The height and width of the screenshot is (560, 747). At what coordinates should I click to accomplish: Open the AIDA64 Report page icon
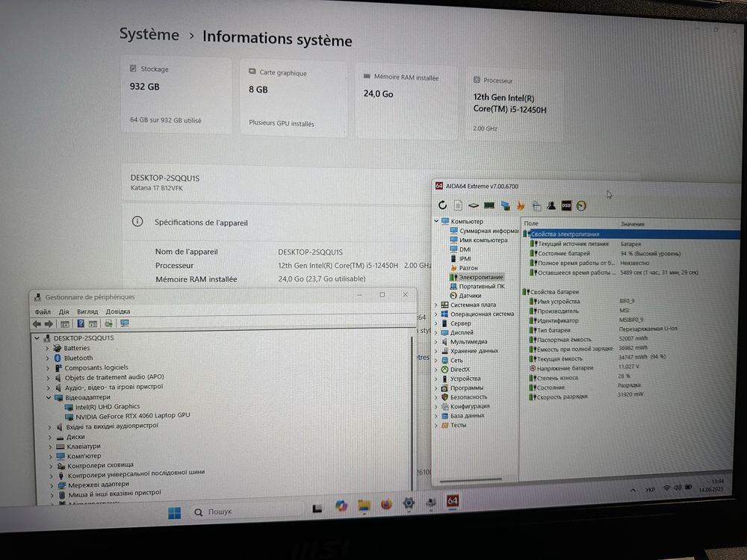[x=458, y=205]
